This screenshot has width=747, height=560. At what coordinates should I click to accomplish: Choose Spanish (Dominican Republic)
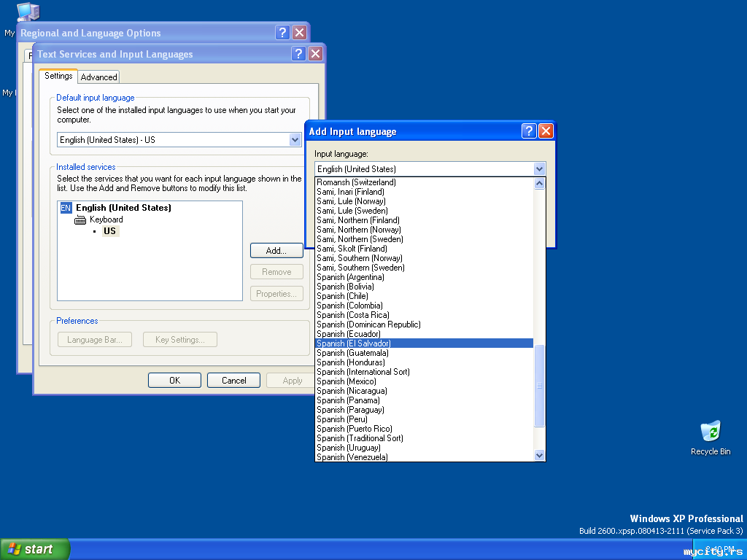(x=424, y=324)
